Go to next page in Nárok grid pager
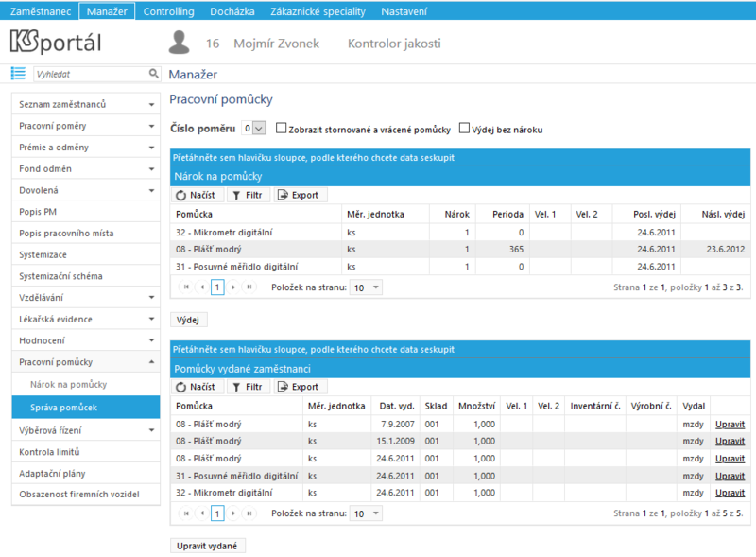Screen dimensions: 756x557 pyautogui.click(x=233, y=287)
